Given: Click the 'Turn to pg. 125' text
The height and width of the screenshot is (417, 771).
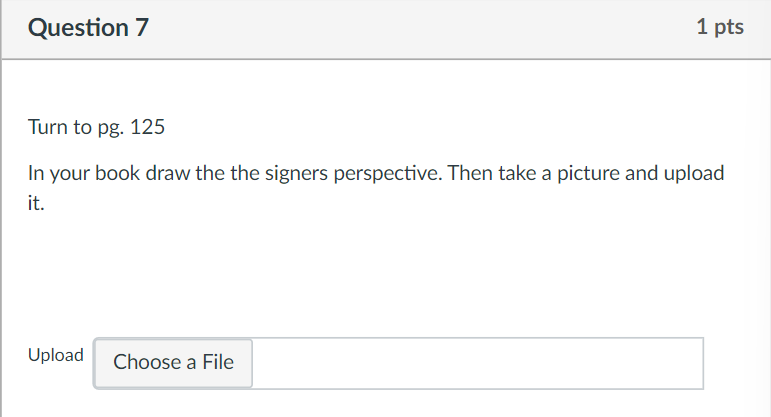Looking at the screenshot, I should [96, 129].
